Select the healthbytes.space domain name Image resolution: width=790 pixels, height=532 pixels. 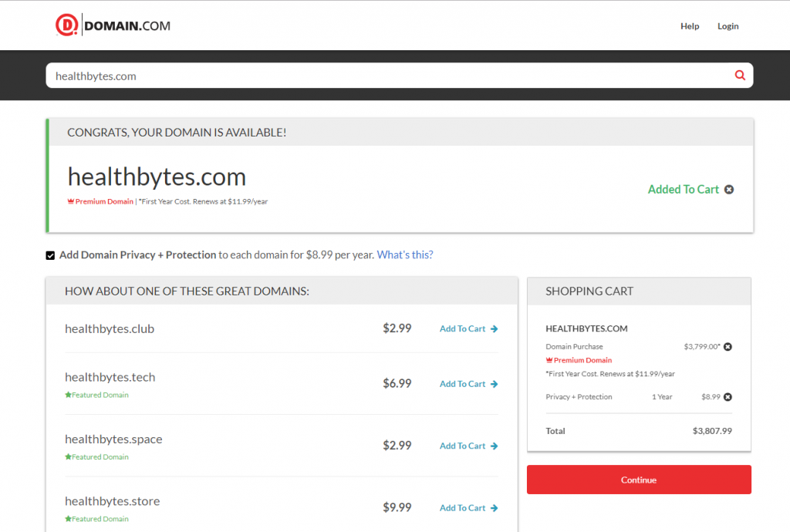(113, 439)
